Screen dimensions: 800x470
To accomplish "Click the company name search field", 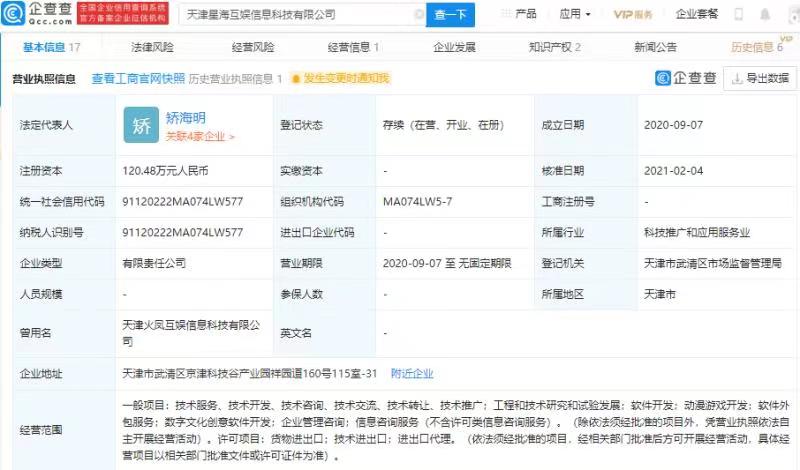I will tap(302, 15).
